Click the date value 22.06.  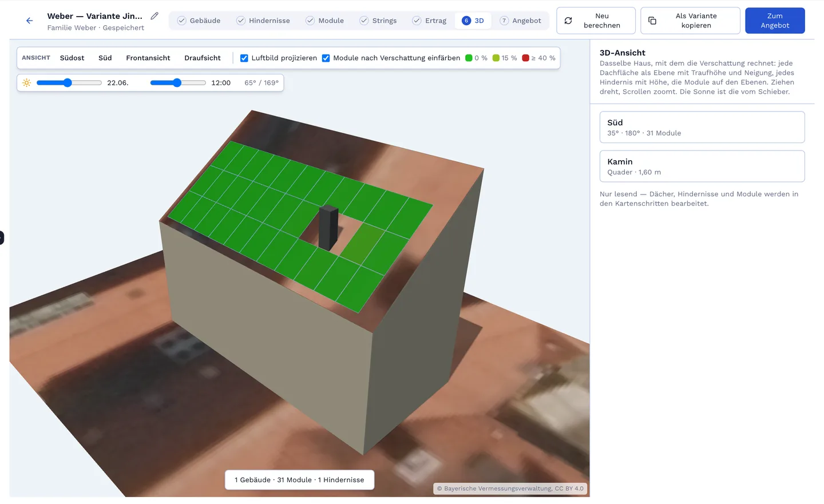pos(118,83)
